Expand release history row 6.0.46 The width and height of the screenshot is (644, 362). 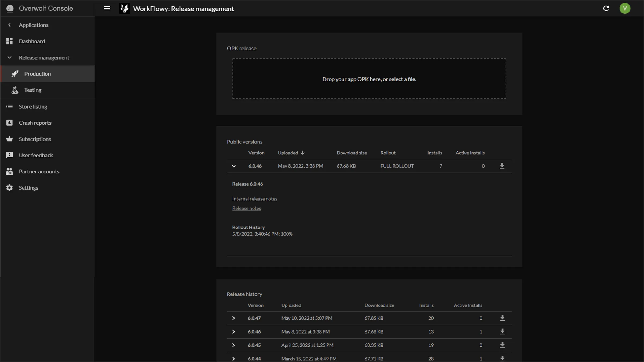point(233,332)
